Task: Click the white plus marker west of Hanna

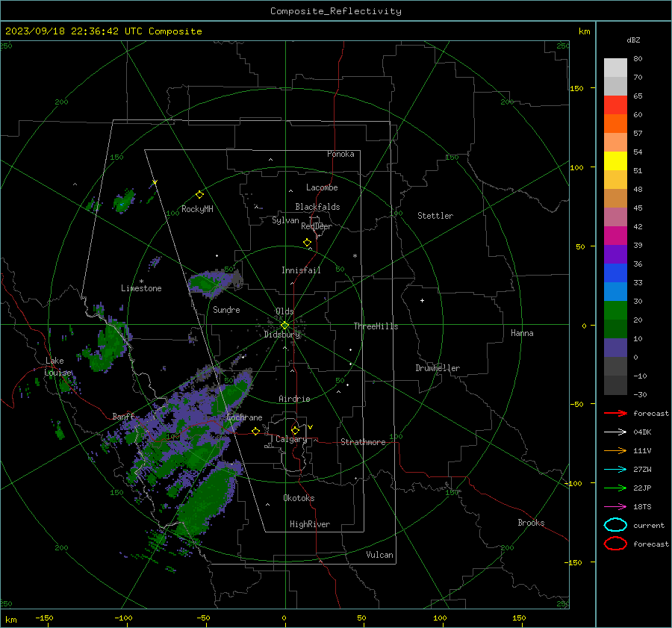Action: pyautogui.click(x=422, y=300)
